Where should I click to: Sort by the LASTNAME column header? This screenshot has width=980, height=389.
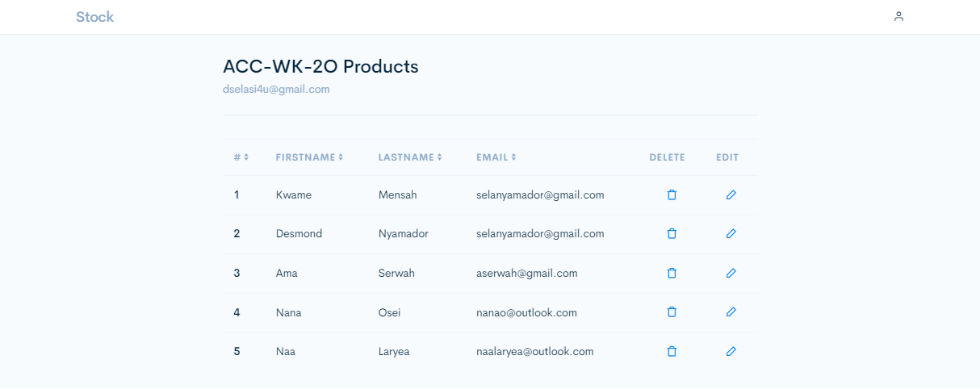[x=410, y=157]
